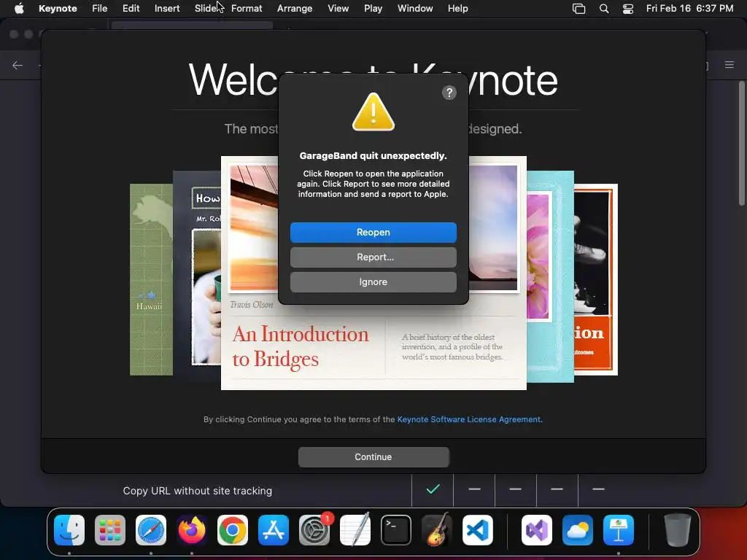Open Spotlight search in menu bar

pos(604,9)
